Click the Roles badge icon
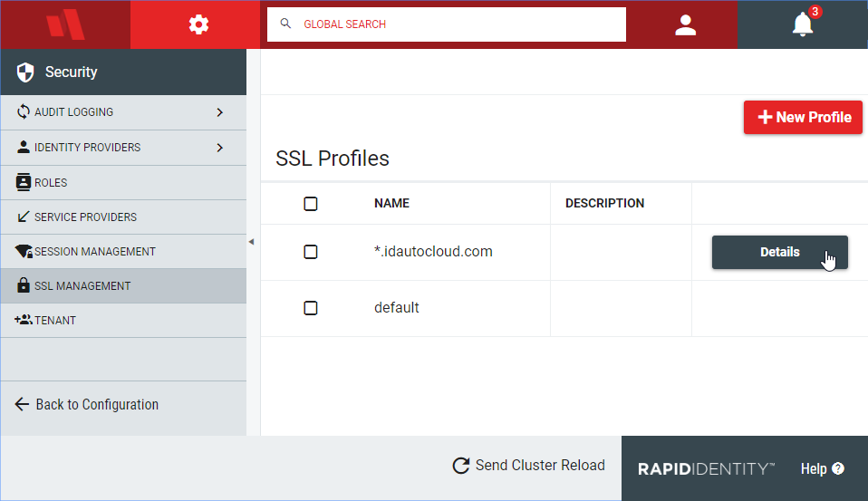Screen dimensions: 868x501 tap(24, 182)
